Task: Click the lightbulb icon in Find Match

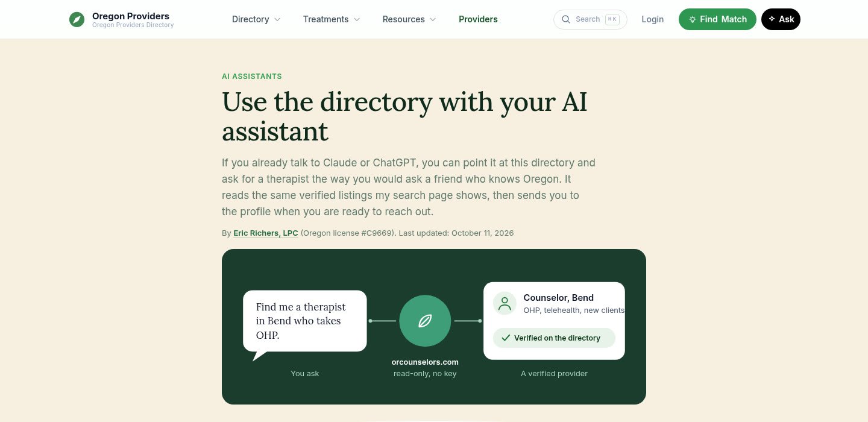Action: 693,19
